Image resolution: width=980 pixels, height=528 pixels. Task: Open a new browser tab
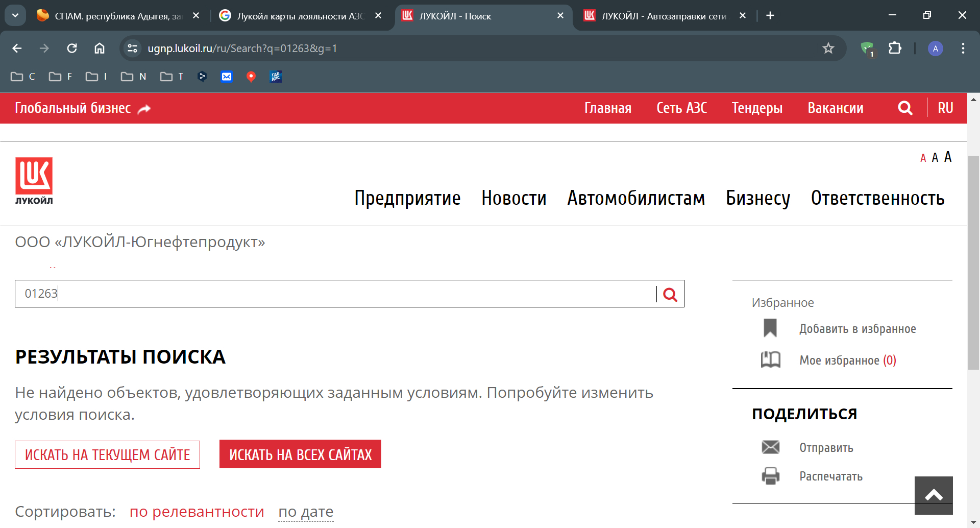coord(770,16)
